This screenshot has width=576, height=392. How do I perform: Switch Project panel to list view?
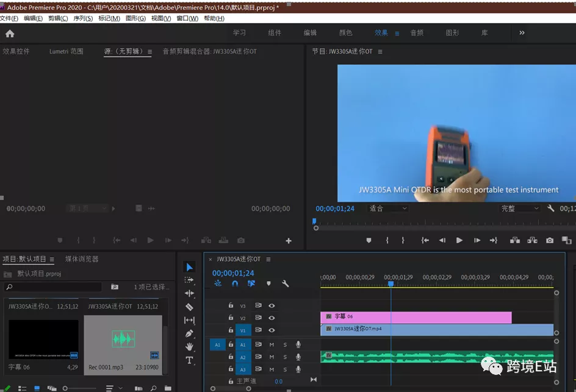[23, 388]
